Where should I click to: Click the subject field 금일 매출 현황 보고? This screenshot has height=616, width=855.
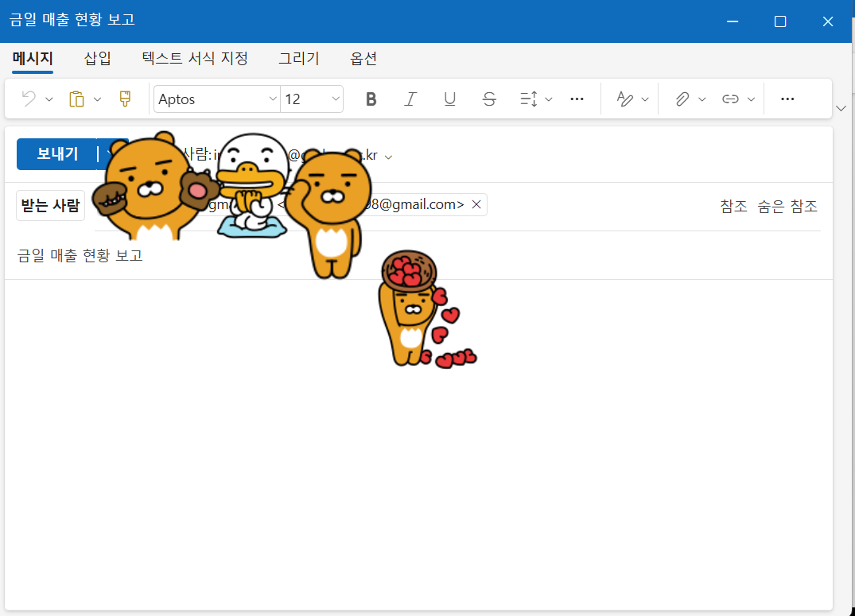pyautogui.click(x=419, y=255)
